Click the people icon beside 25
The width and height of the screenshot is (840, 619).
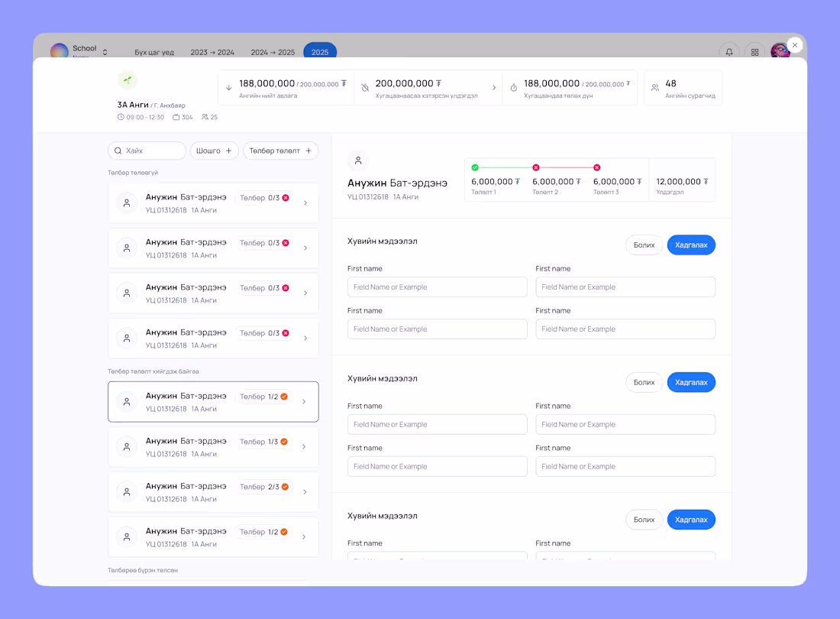coord(205,117)
